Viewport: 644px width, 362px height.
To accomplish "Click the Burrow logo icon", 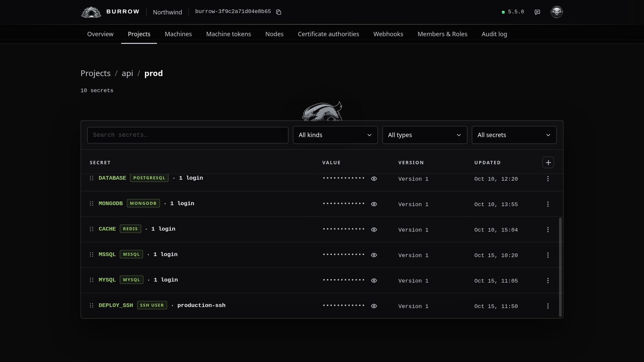I will coord(91,12).
